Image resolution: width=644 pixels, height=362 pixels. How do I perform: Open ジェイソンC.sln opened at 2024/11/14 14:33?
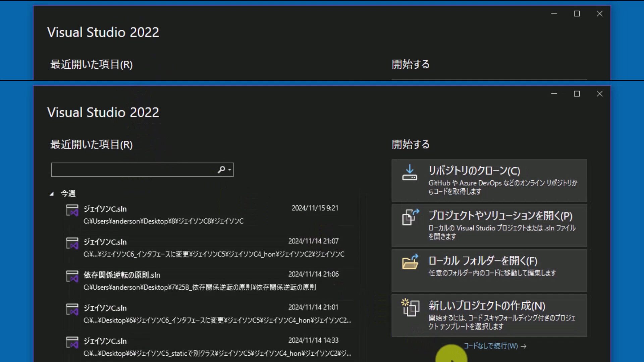[x=208, y=347]
